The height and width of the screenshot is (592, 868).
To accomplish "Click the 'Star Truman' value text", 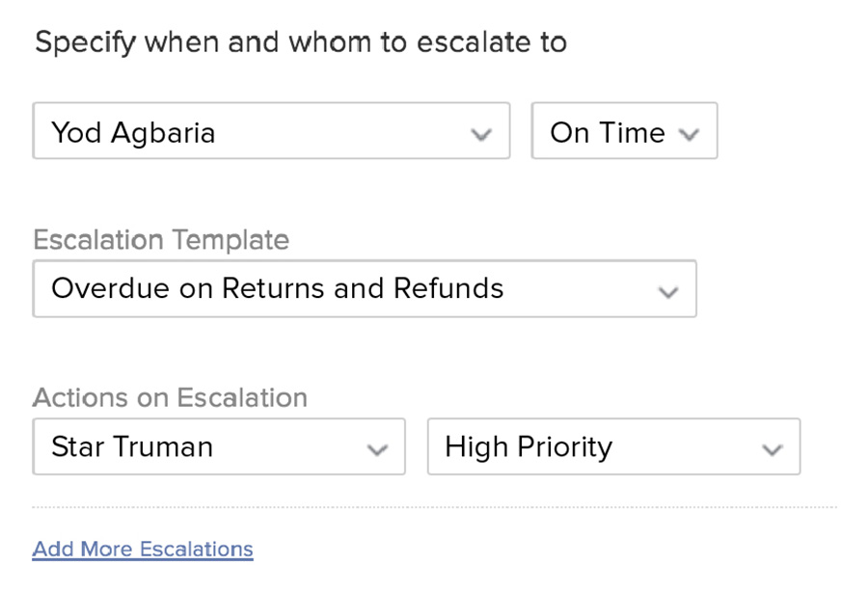I will [x=132, y=446].
